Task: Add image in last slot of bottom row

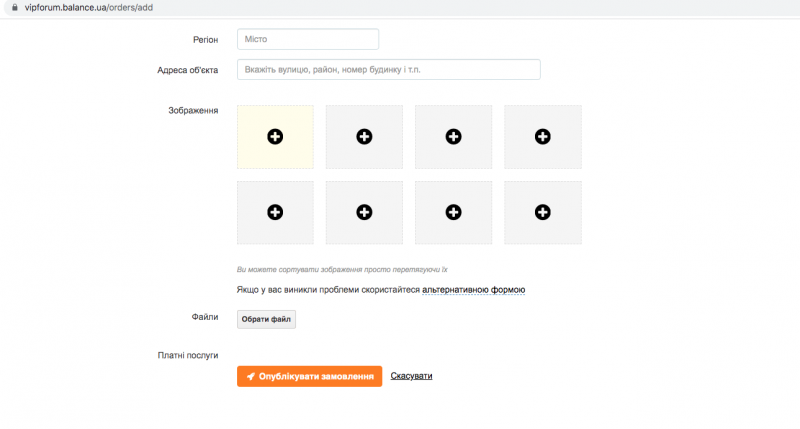Action: point(542,212)
